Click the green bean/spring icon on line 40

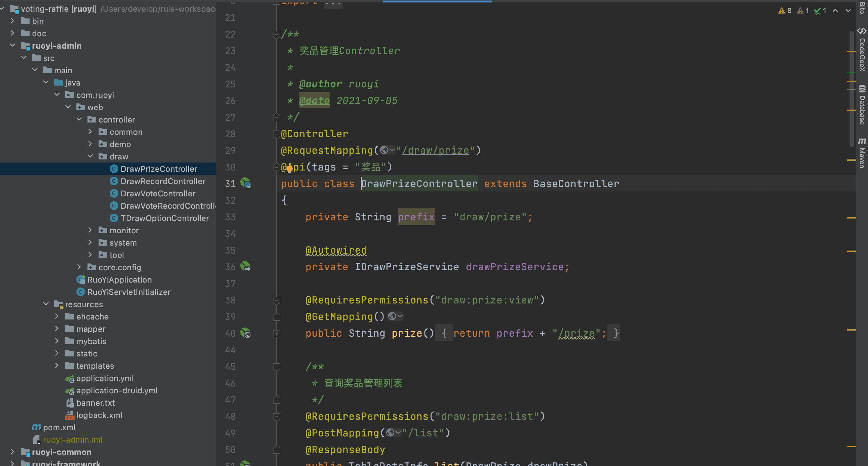(245, 332)
